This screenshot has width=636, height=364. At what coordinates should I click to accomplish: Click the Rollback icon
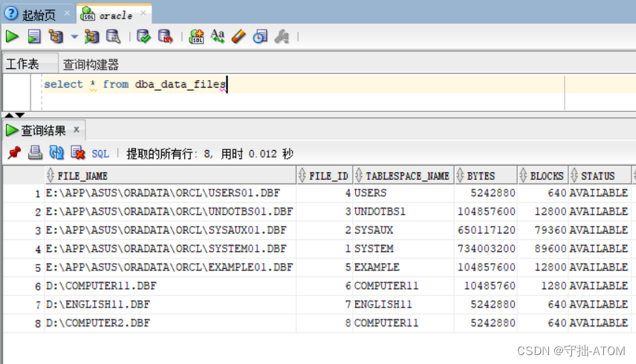pos(165,37)
